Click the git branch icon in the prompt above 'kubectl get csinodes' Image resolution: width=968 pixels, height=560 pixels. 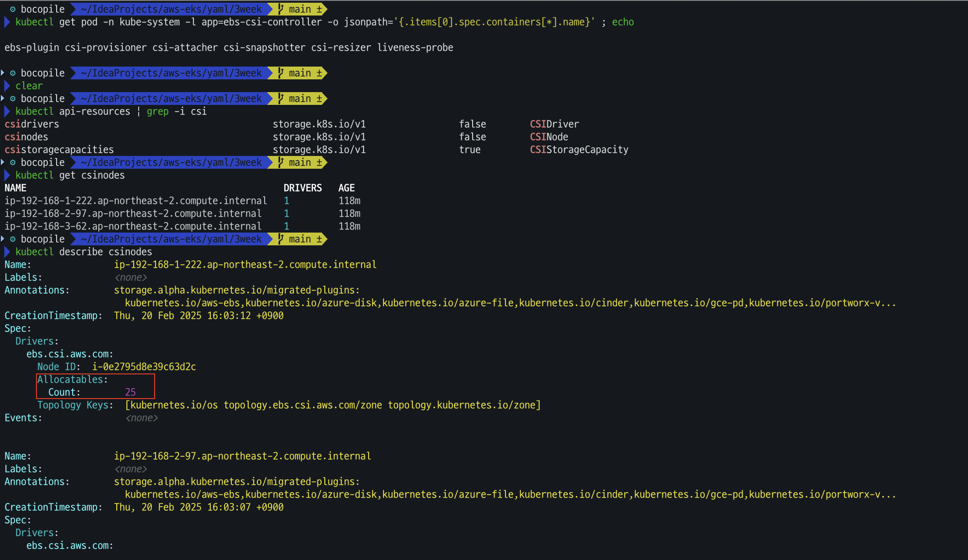(x=281, y=162)
